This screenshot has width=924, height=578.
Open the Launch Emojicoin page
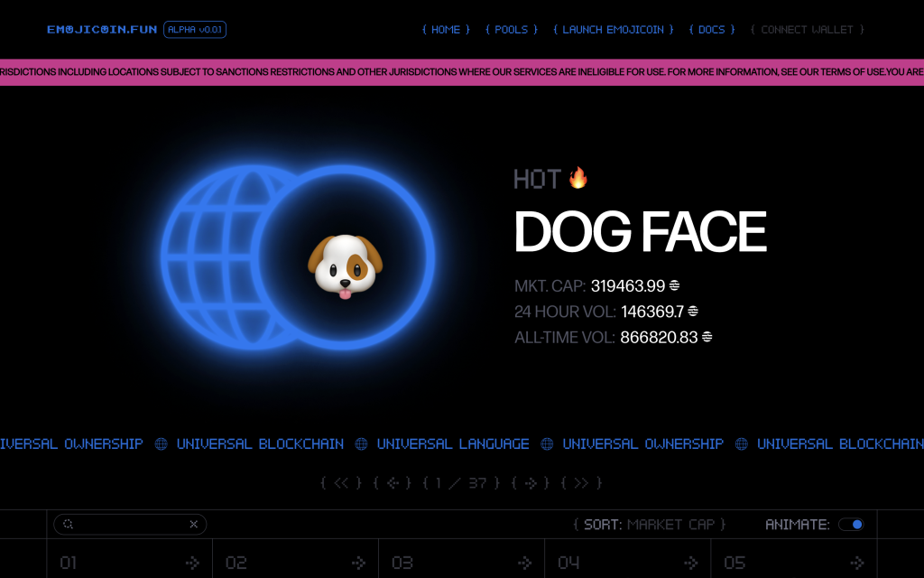[614, 30]
